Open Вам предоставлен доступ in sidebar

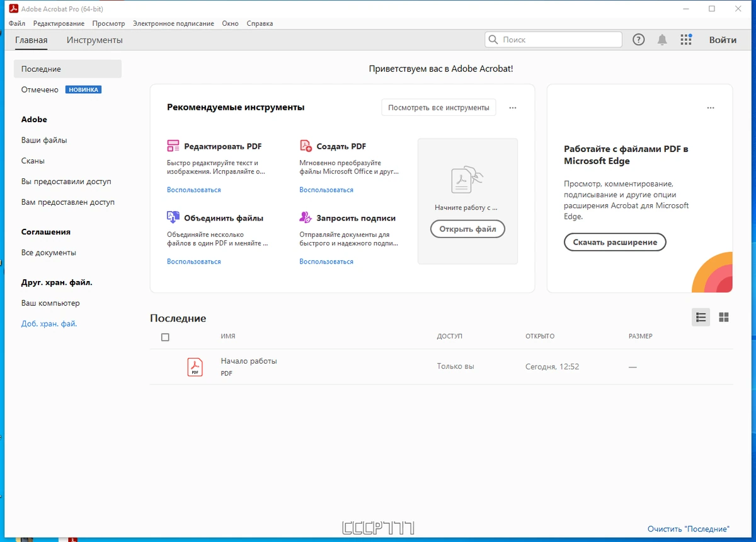coord(68,202)
